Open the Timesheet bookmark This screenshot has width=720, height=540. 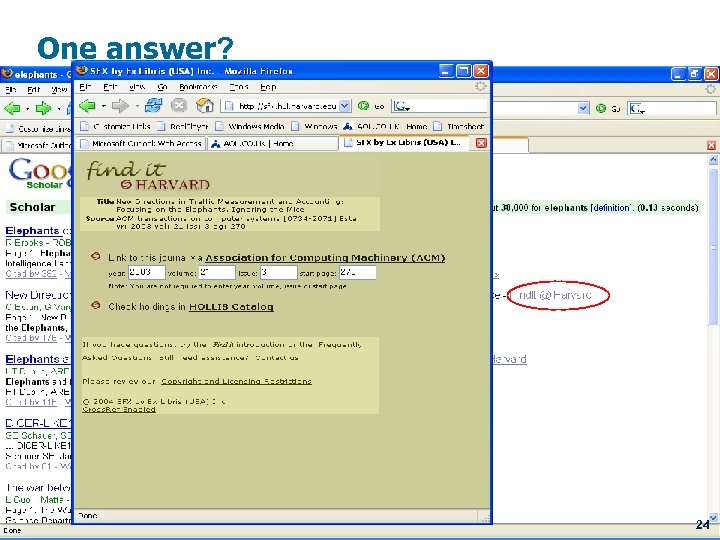[x=459, y=126]
